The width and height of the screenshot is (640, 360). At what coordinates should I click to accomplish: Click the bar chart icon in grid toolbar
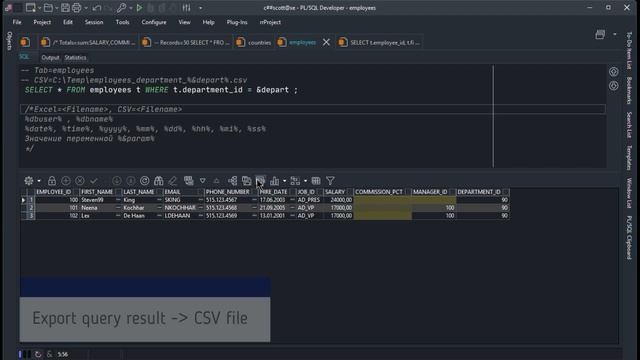pyautogui.click(x=274, y=181)
